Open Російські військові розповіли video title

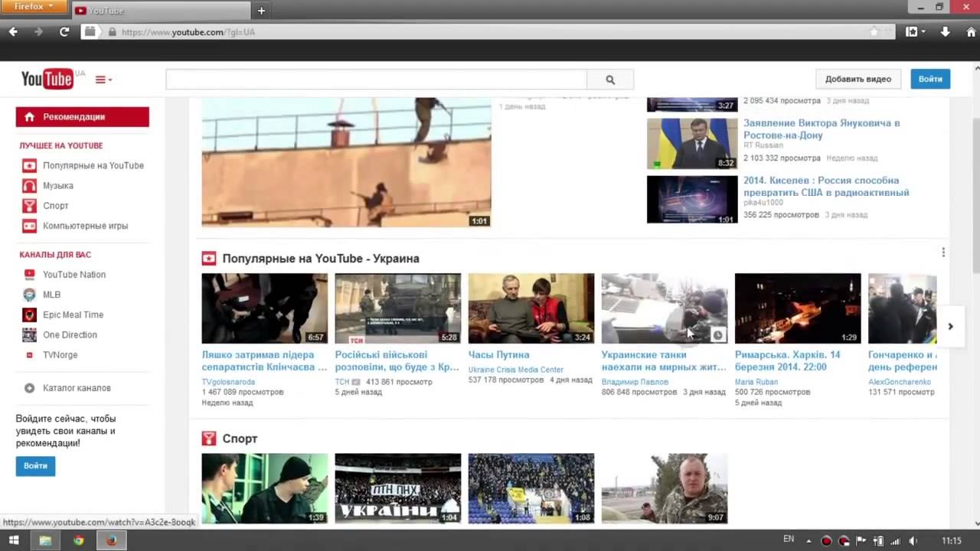coord(397,360)
